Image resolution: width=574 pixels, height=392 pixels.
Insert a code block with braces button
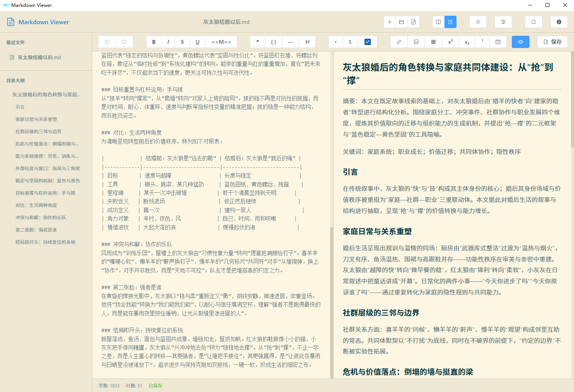[274, 42]
